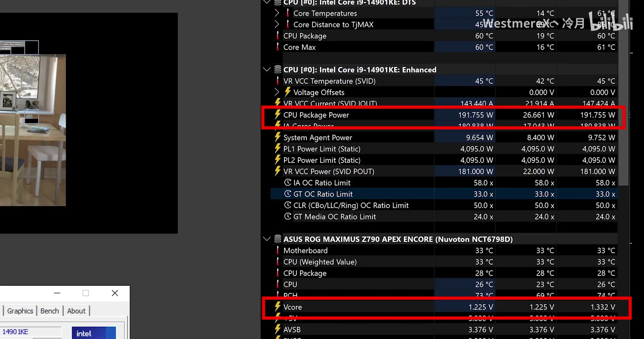Select the 'GT Media OC Ratio Limit' label
Image resolution: width=644 pixels, height=339 pixels.
point(335,217)
